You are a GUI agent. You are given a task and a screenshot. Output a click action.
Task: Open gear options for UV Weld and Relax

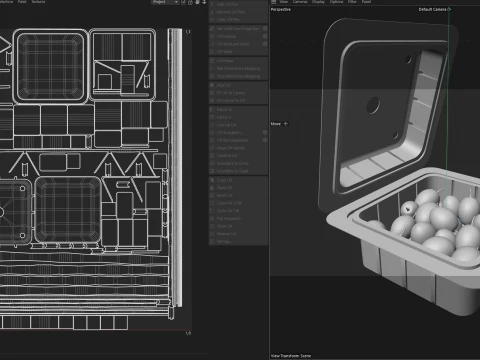(265, 44)
